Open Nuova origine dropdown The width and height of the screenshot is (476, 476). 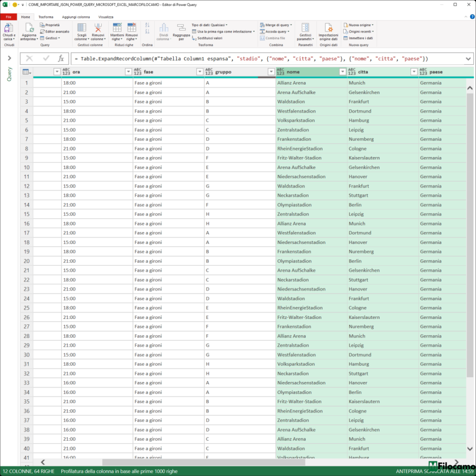click(x=358, y=25)
